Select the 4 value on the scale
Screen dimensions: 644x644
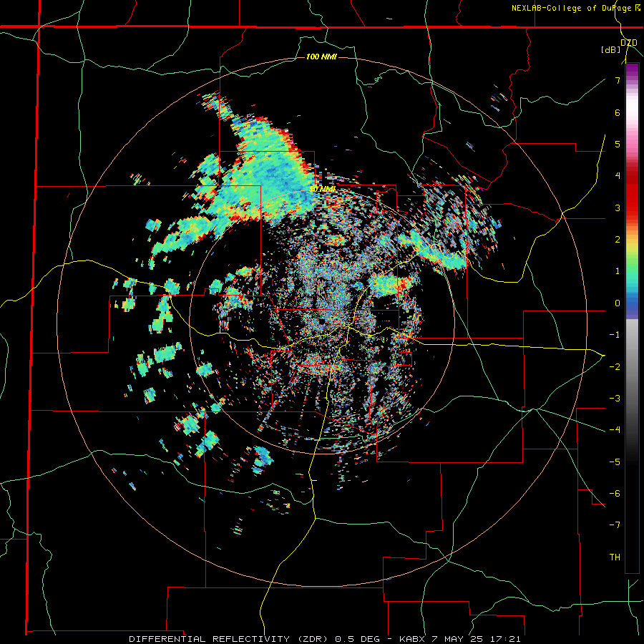[x=618, y=176]
